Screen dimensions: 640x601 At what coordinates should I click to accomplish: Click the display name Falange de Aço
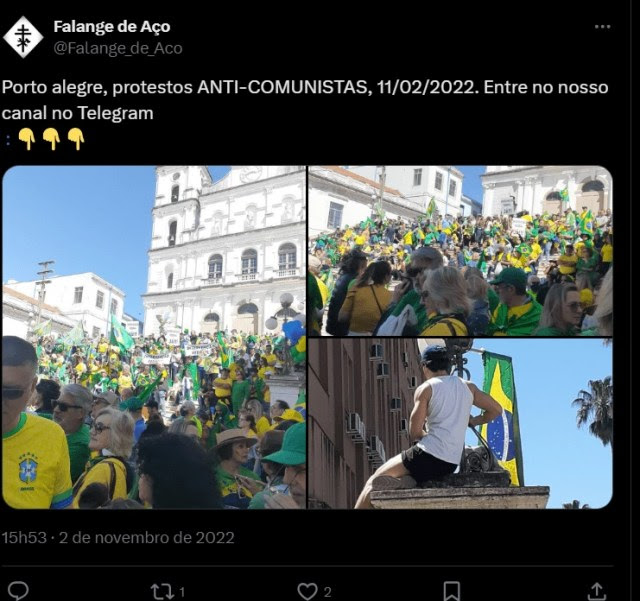[x=112, y=27]
